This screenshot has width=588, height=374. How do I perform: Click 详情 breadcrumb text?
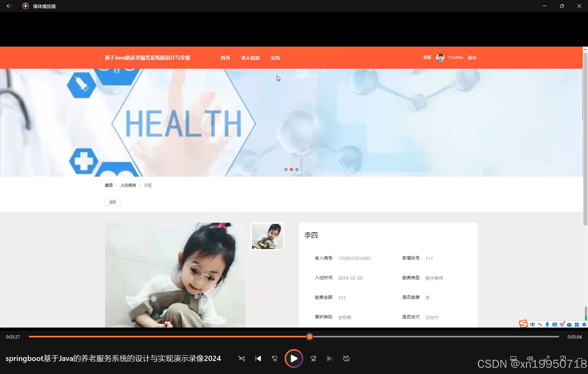(148, 185)
